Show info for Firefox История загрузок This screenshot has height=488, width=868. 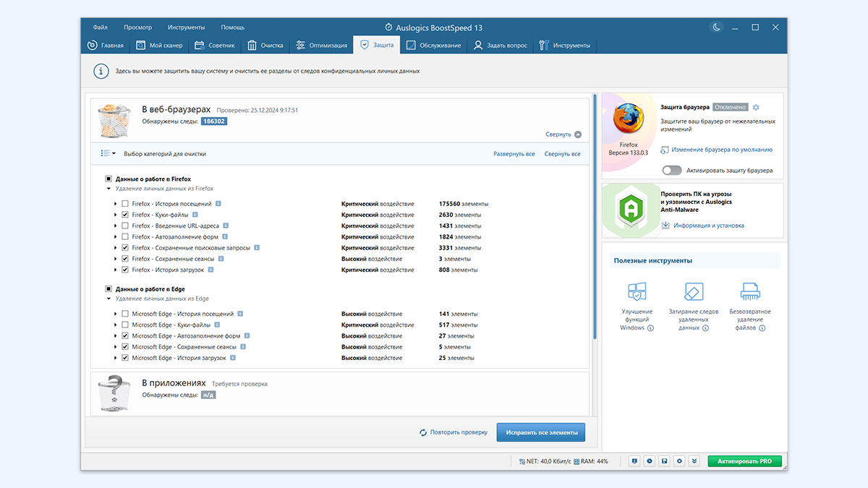pos(210,270)
